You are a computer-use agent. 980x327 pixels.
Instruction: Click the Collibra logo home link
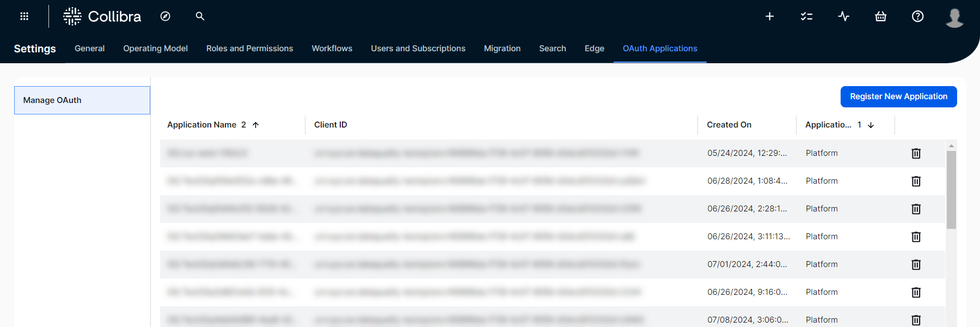[102, 16]
